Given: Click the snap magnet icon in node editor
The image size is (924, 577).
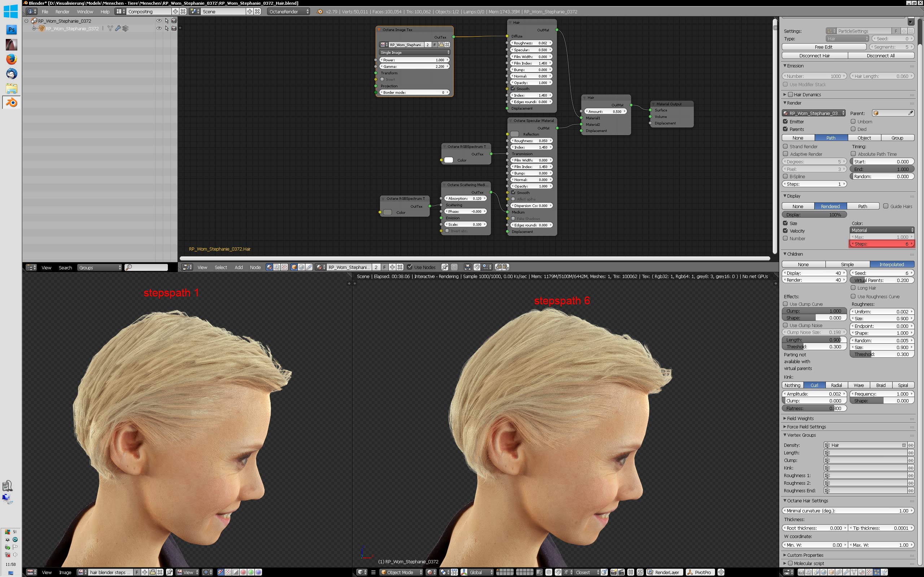Looking at the screenshot, I should 476,267.
